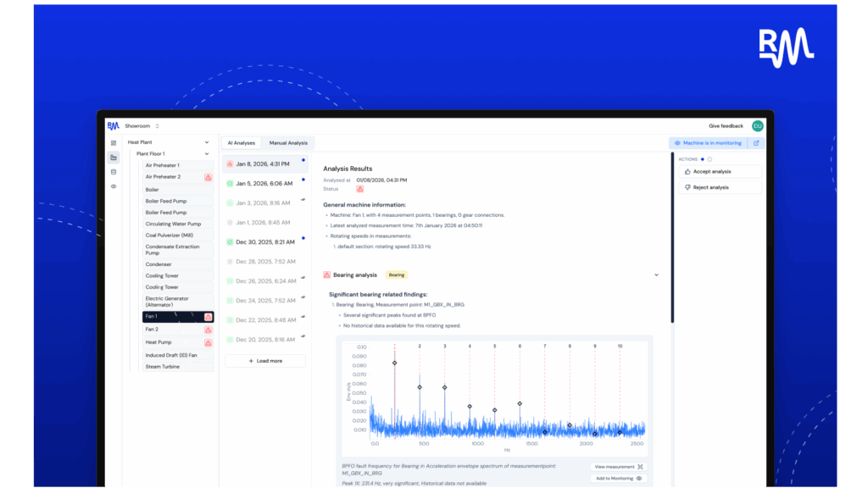Switch to the Manual Analysis tab

point(288,142)
